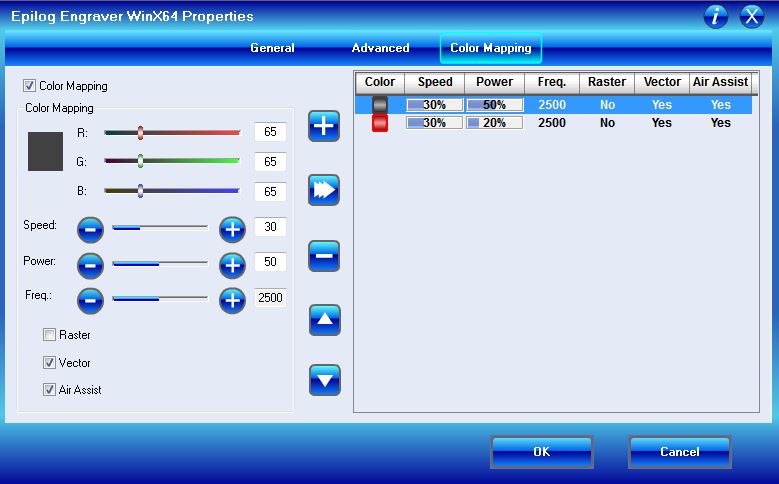Click the Power slider track

[160, 263]
